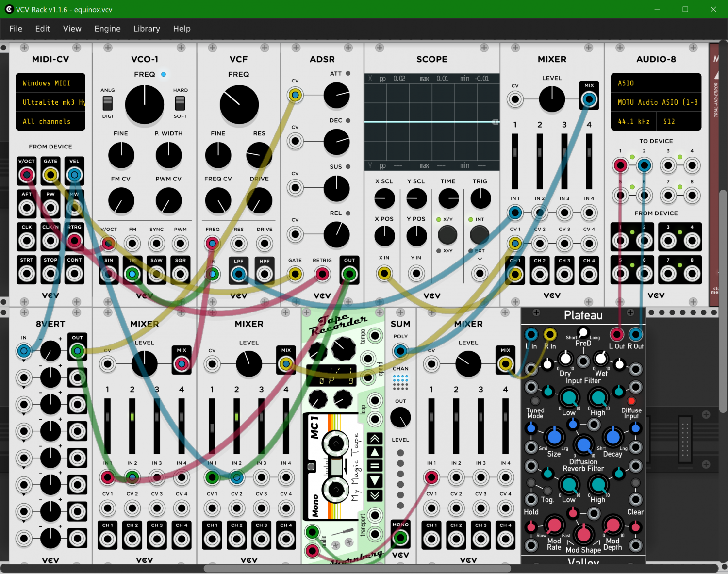The width and height of the screenshot is (728, 574).
Task: Click the channel 1 fader on the MIXER beside AUDIO-8
Action: [515, 161]
